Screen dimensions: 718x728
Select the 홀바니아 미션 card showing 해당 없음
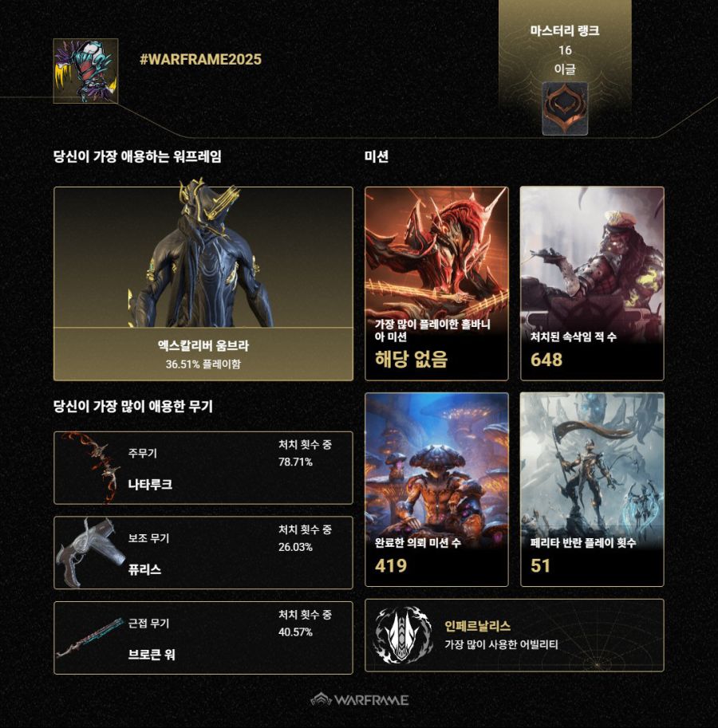point(436,283)
